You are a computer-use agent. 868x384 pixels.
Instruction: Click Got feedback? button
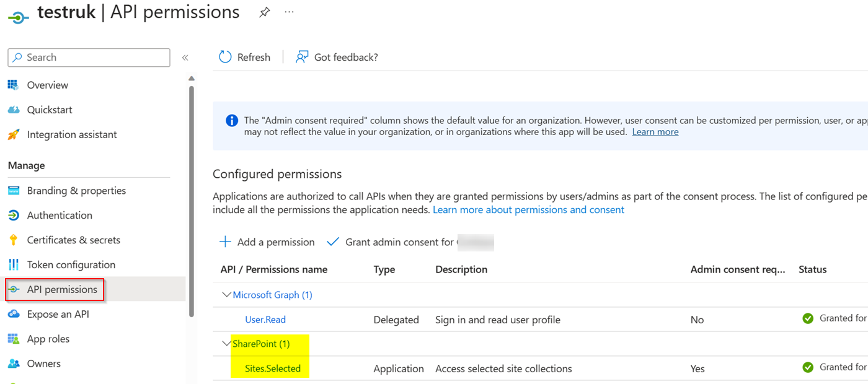tap(337, 57)
